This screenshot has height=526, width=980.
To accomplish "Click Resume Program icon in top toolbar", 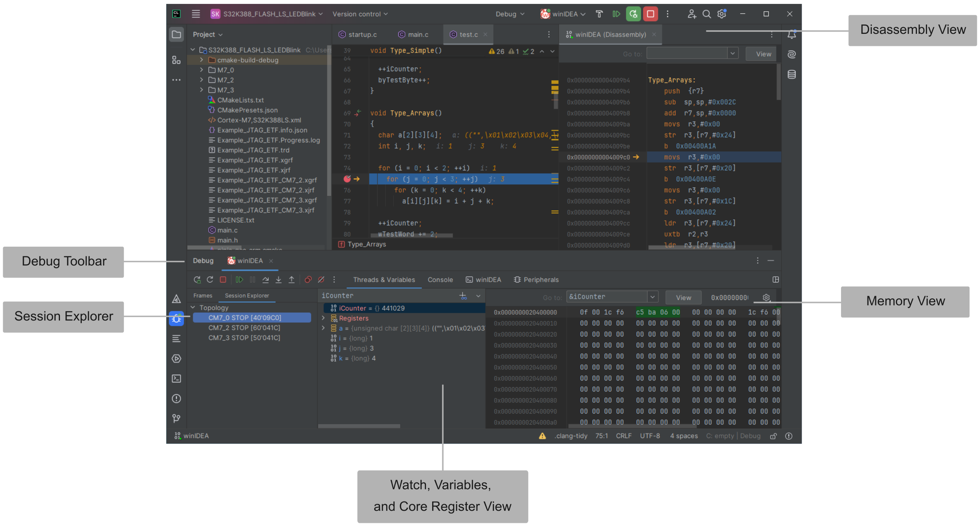I will click(616, 14).
